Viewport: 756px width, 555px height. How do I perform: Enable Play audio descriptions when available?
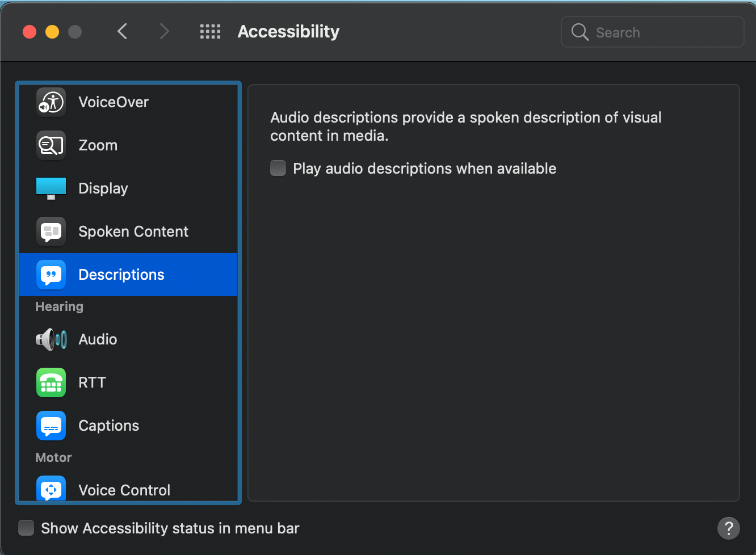[x=278, y=169]
